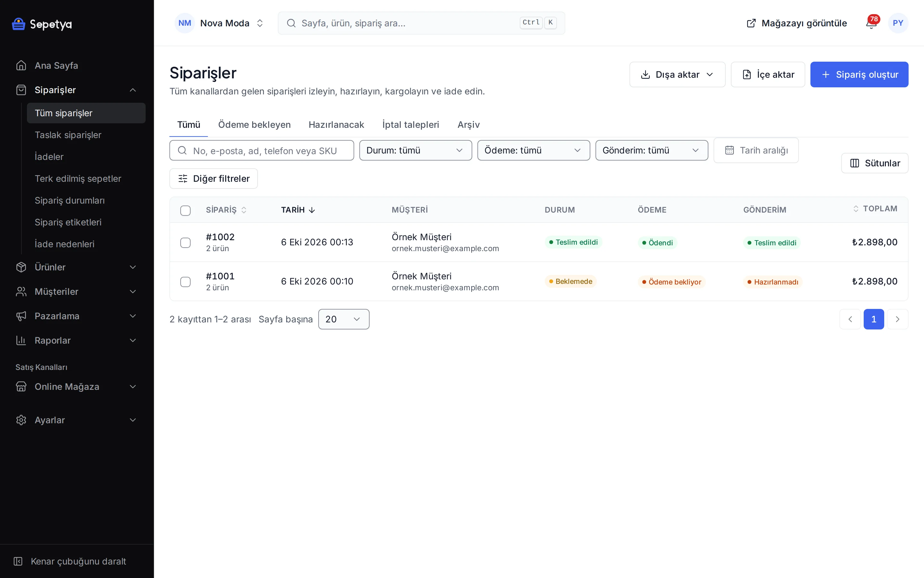Open the Diğer filtreler button

tap(213, 179)
